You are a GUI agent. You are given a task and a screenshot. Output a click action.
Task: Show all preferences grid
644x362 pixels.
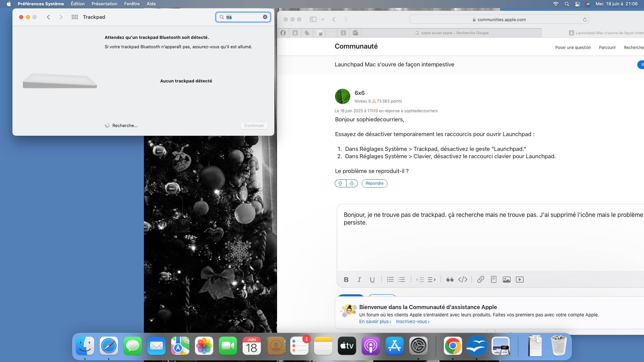pyautogui.click(x=74, y=17)
